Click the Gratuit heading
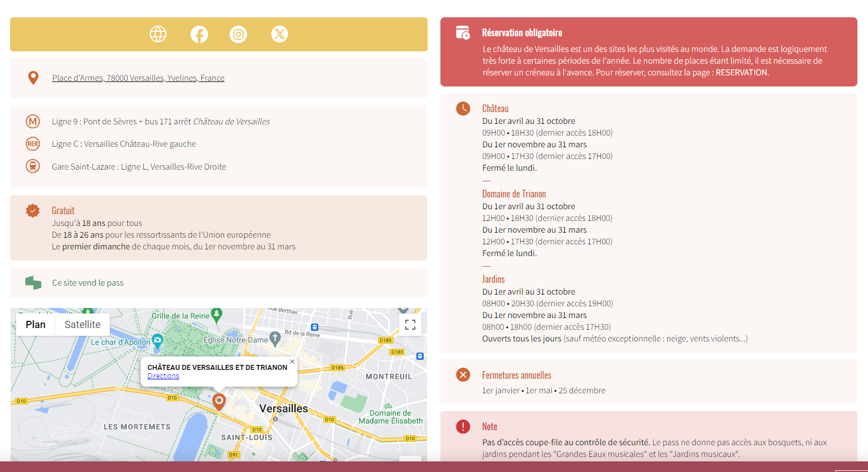The height and width of the screenshot is (472, 868). point(63,211)
